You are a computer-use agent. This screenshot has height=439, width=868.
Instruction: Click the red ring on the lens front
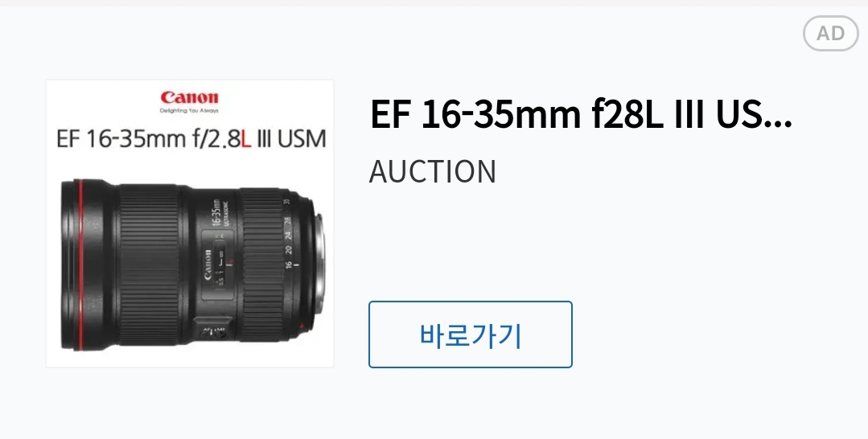pyautogui.click(x=80, y=265)
